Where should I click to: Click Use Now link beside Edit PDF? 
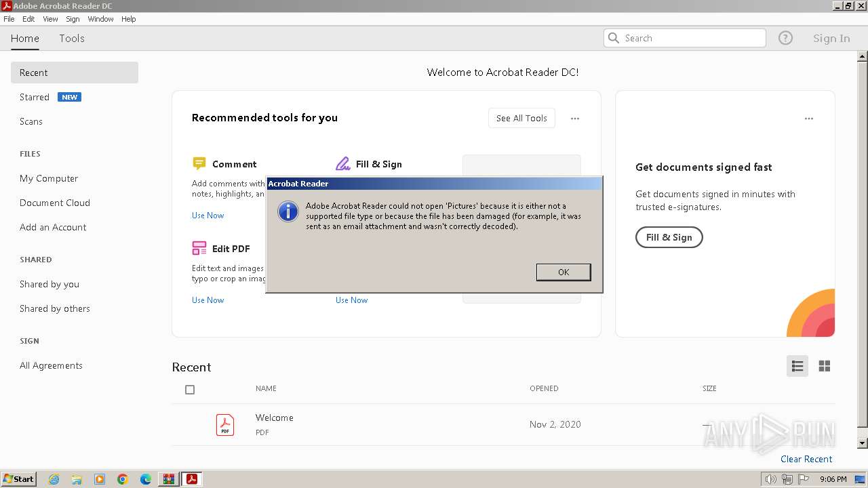tap(351, 300)
